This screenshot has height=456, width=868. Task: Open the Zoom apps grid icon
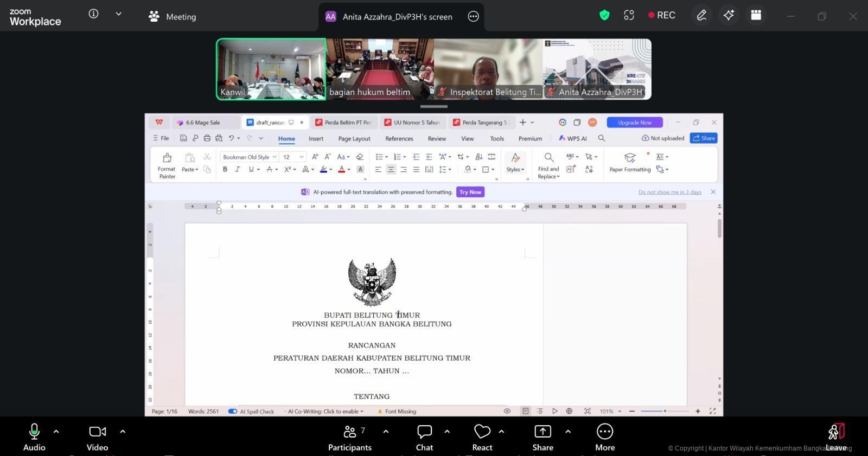[x=756, y=15]
